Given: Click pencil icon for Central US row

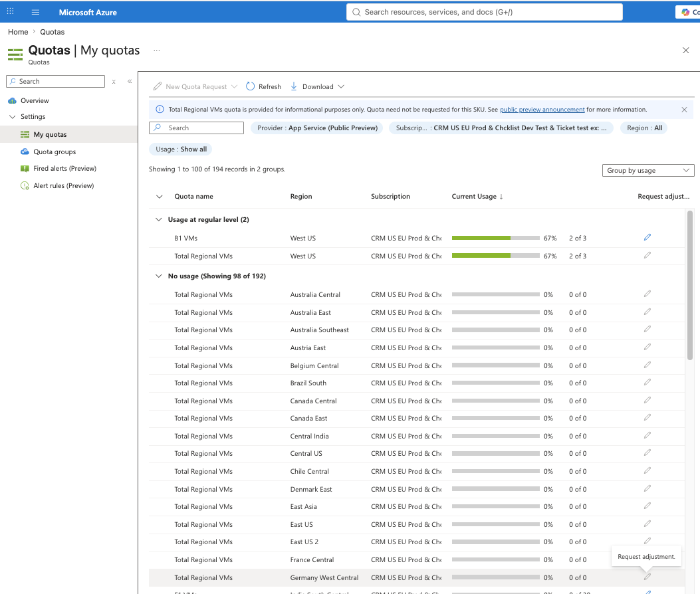Looking at the screenshot, I should (x=647, y=452).
